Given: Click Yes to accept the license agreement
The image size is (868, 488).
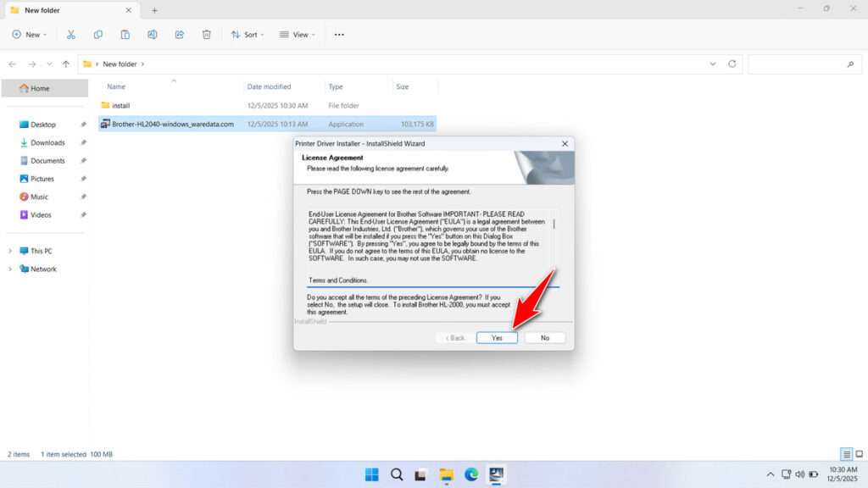Looking at the screenshot, I should click(496, 336).
